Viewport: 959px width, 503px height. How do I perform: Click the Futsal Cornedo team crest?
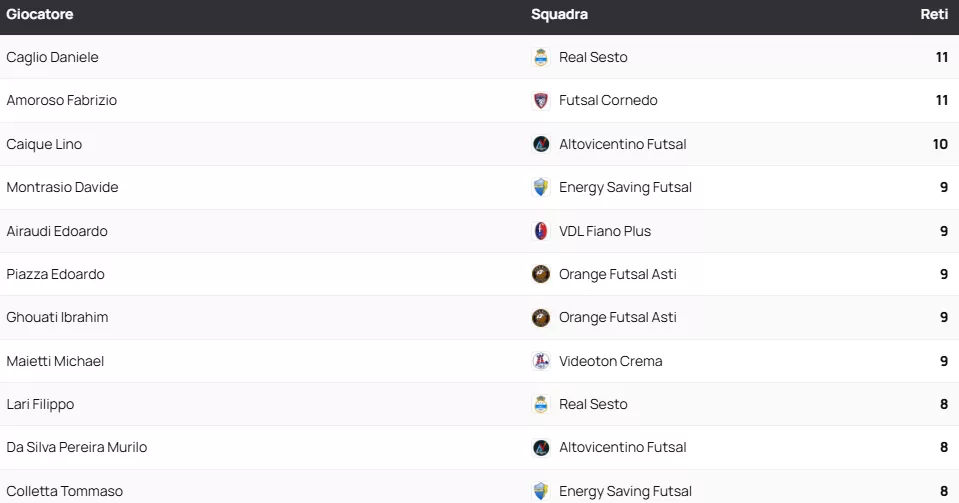click(541, 101)
